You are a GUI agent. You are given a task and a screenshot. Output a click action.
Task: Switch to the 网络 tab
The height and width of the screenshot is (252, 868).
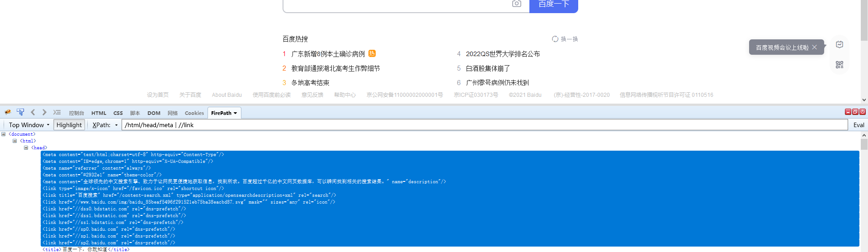173,113
